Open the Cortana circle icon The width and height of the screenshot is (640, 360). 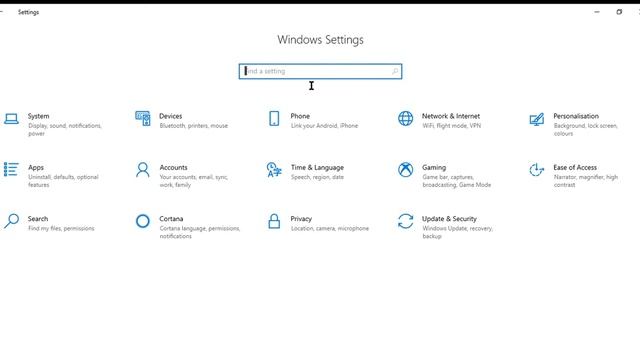(143, 221)
